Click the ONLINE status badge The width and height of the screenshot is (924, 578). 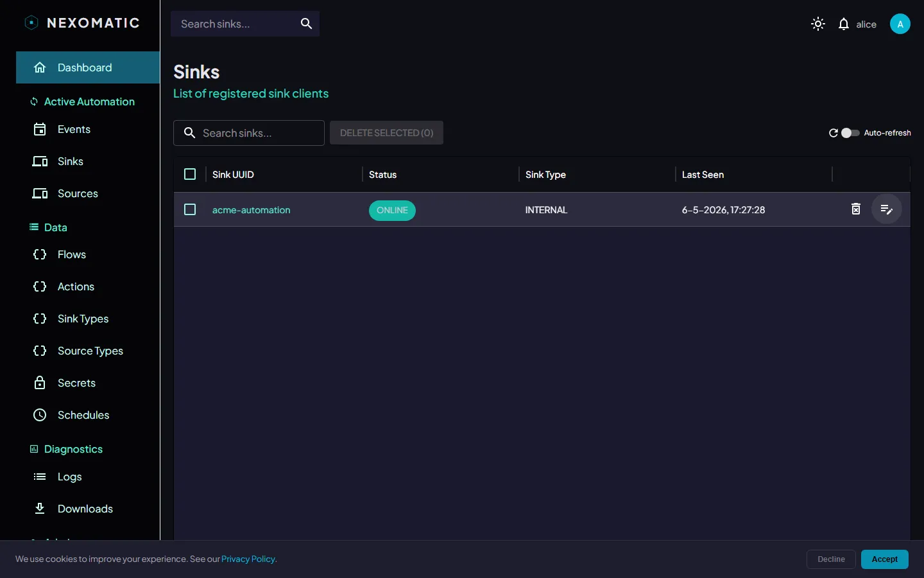click(392, 210)
